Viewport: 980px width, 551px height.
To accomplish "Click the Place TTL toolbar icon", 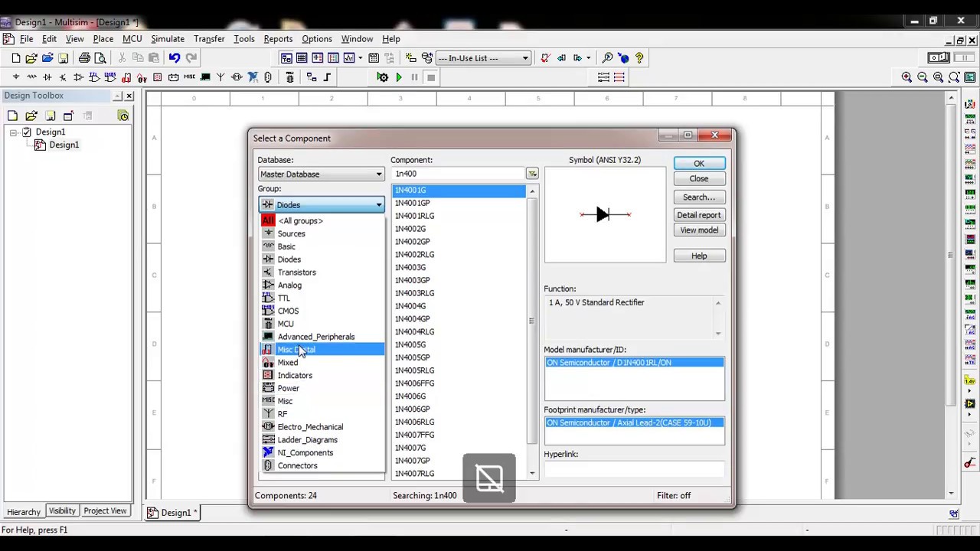I will click(x=94, y=77).
